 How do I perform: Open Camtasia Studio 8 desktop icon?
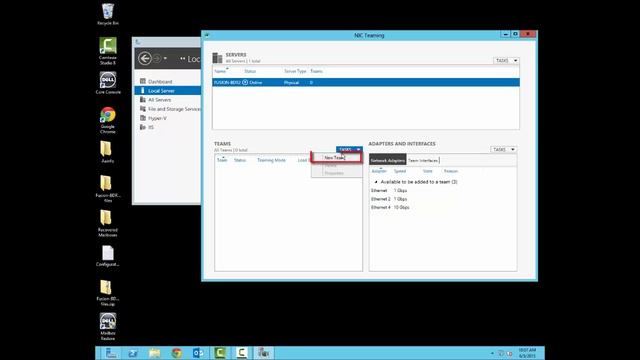click(x=108, y=51)
